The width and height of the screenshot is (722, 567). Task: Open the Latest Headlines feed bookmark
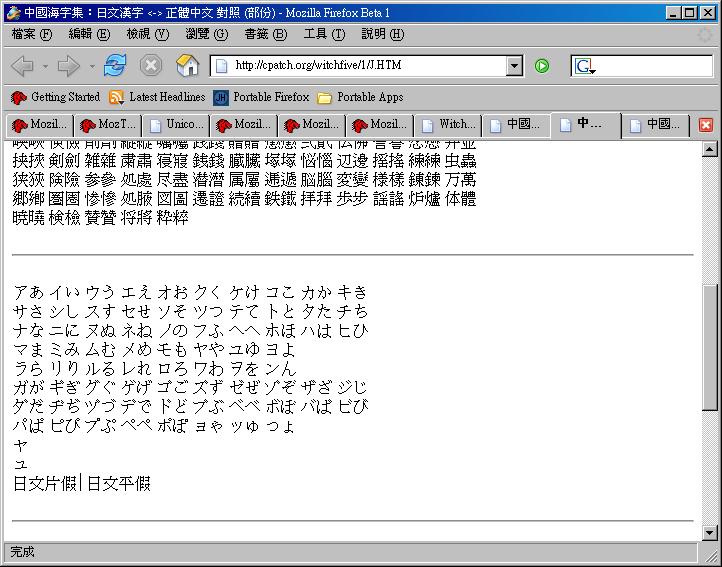pos(157,97)
